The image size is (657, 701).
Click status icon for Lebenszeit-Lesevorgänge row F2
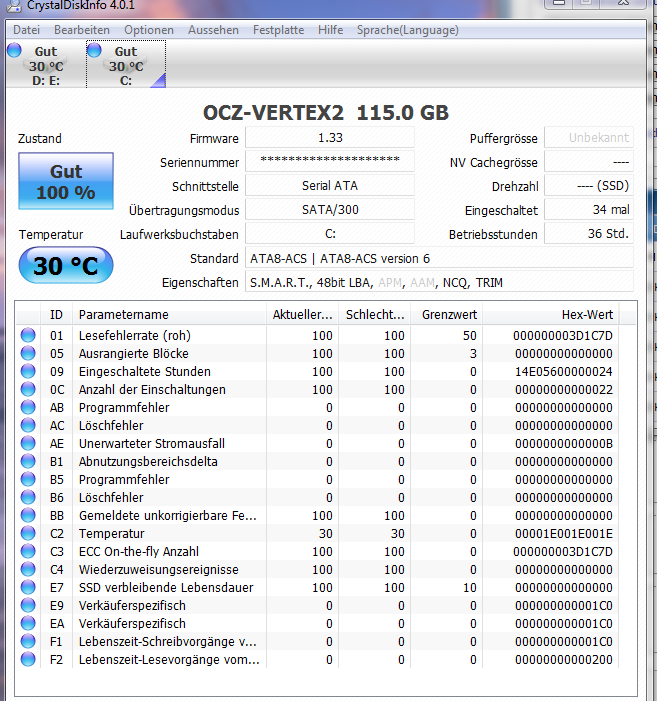point(28,659)
